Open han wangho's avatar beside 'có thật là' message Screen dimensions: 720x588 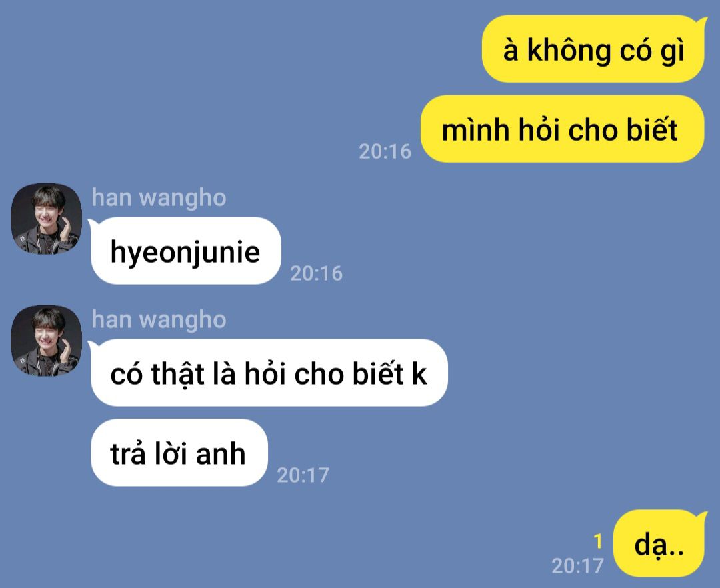point(47,341)
